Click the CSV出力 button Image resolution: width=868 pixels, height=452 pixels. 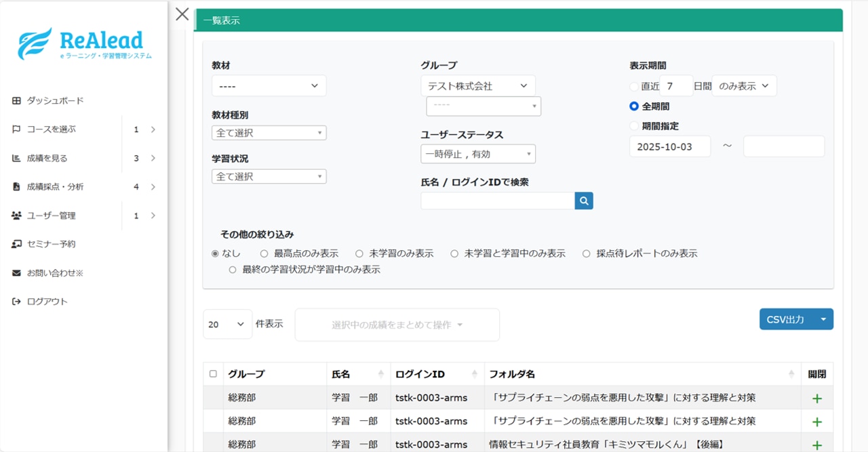tap(785, 319)
